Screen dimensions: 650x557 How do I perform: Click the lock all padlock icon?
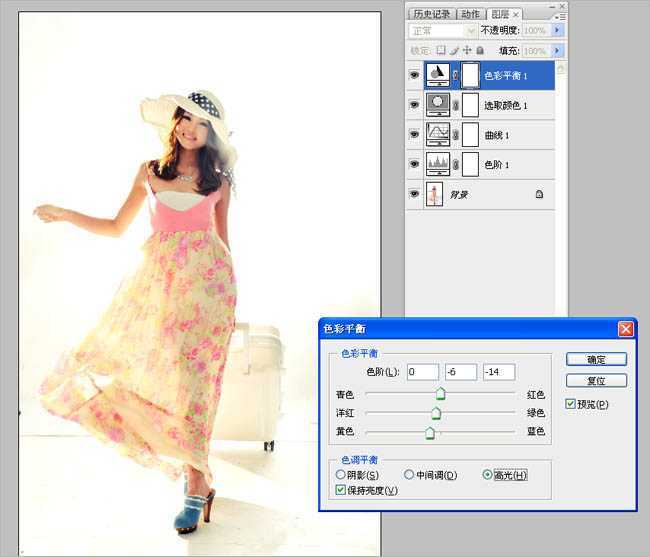(480, 50)
